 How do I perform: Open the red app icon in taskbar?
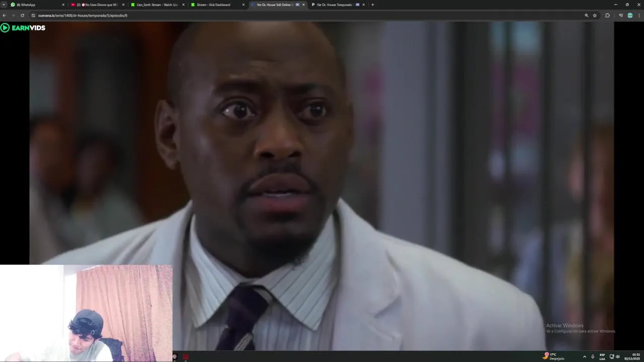click(x=186, y=356)
